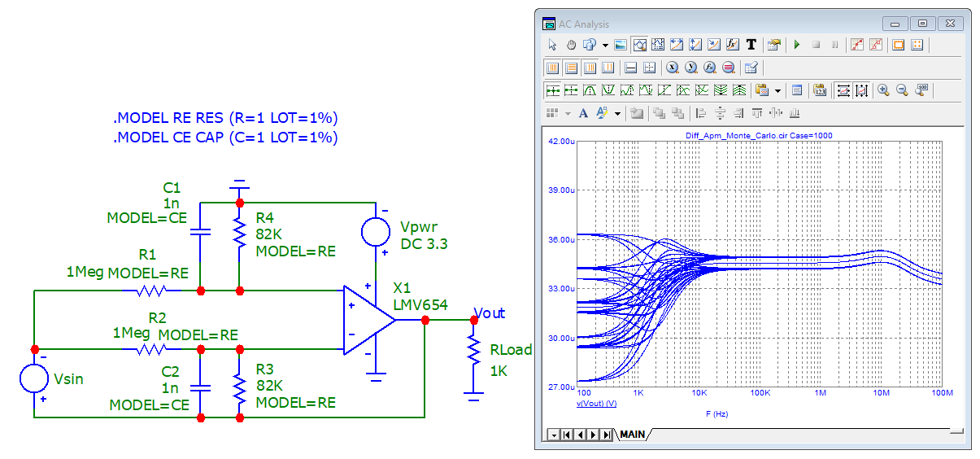Select the arrow pointer mode tool
Screen dimensions: 980x459
click(552, 45)
